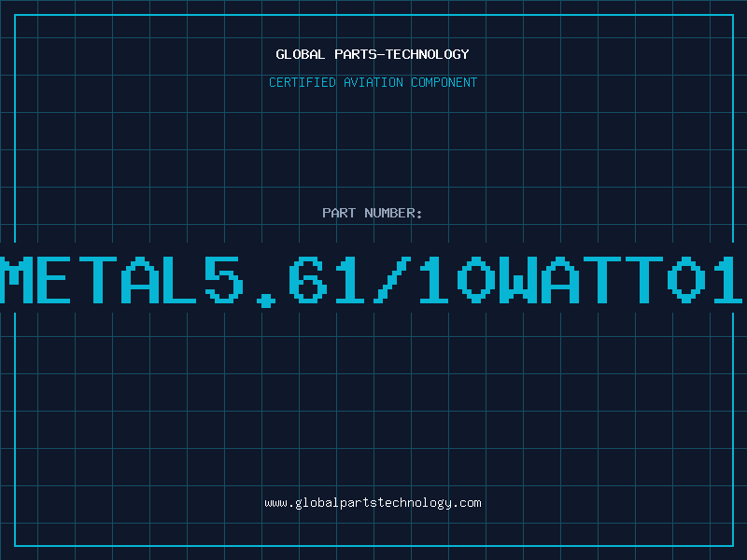Viewport: 747px width, 560px height.
Task: Click the word NUMBER: in the label
Action: point(393,213)
